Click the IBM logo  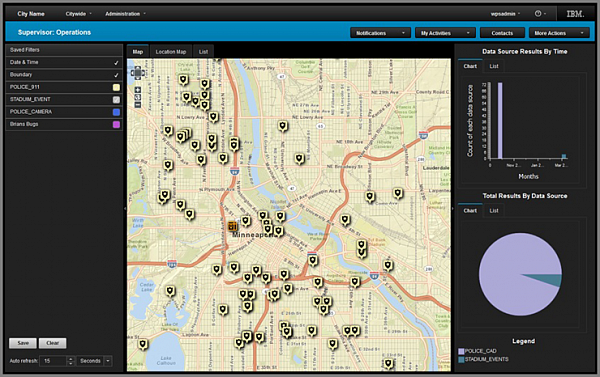575,14
